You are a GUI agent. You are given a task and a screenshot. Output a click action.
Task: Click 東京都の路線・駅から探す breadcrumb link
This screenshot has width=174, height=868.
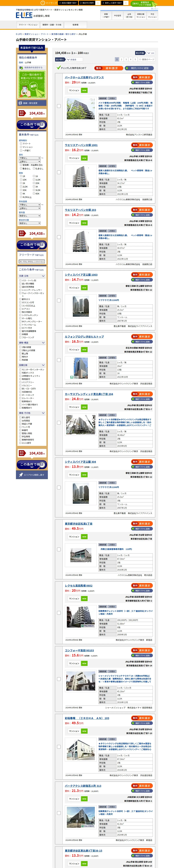coord(63,34)
